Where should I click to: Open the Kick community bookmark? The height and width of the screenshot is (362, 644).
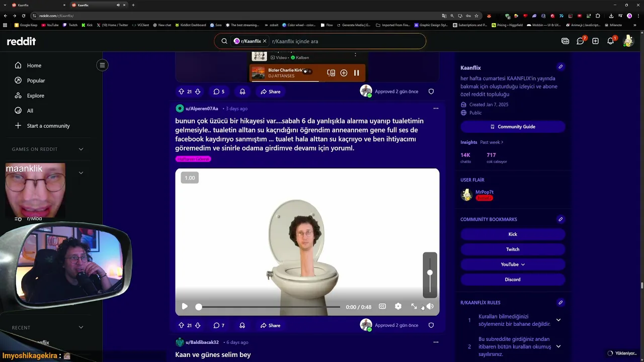pyautogui.click(x=513, y=234)
